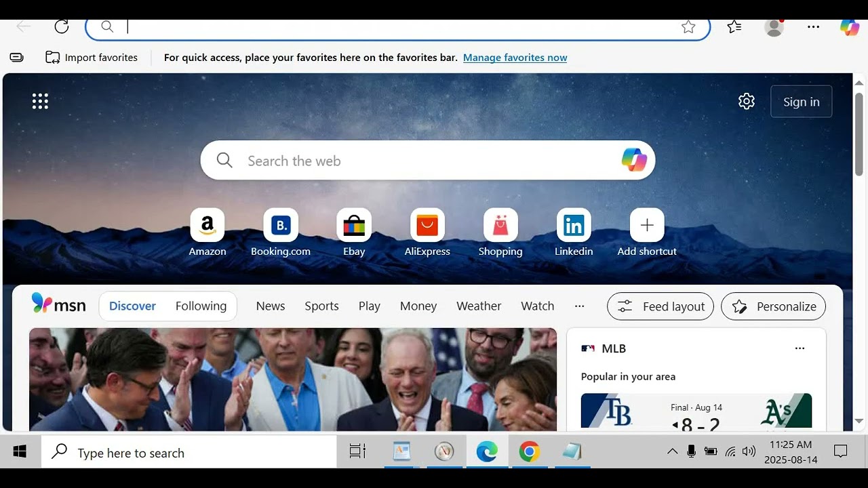This screenshot has width=868, height=488.
Task: Open the last teal taskbar app icon
Action: [x=572, y=451]
